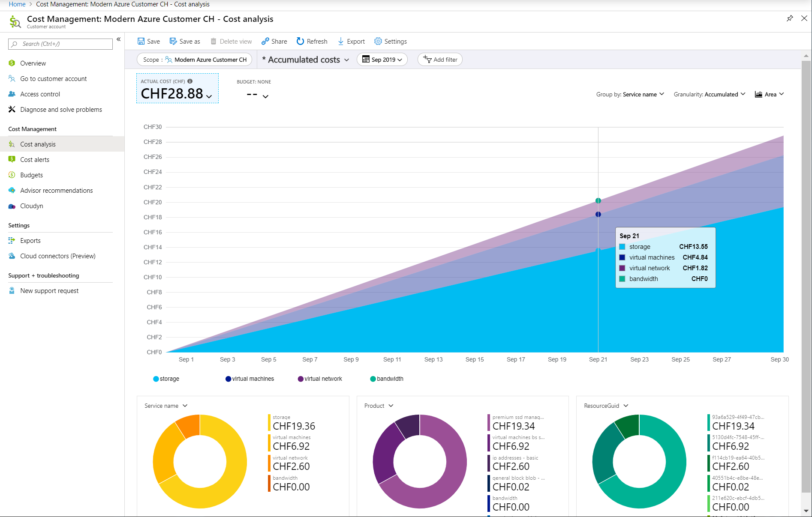Open the Settings gear in toolbar

378,41
